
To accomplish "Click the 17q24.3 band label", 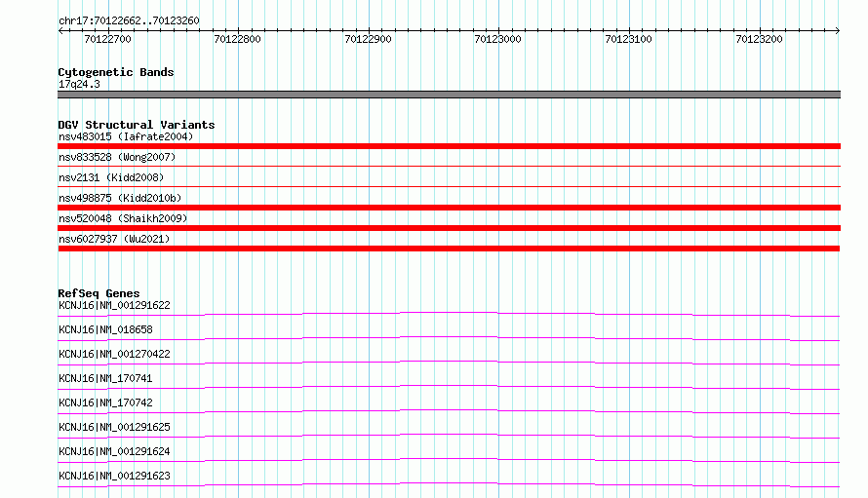I will pyautogui.click(x=79, y=84).
